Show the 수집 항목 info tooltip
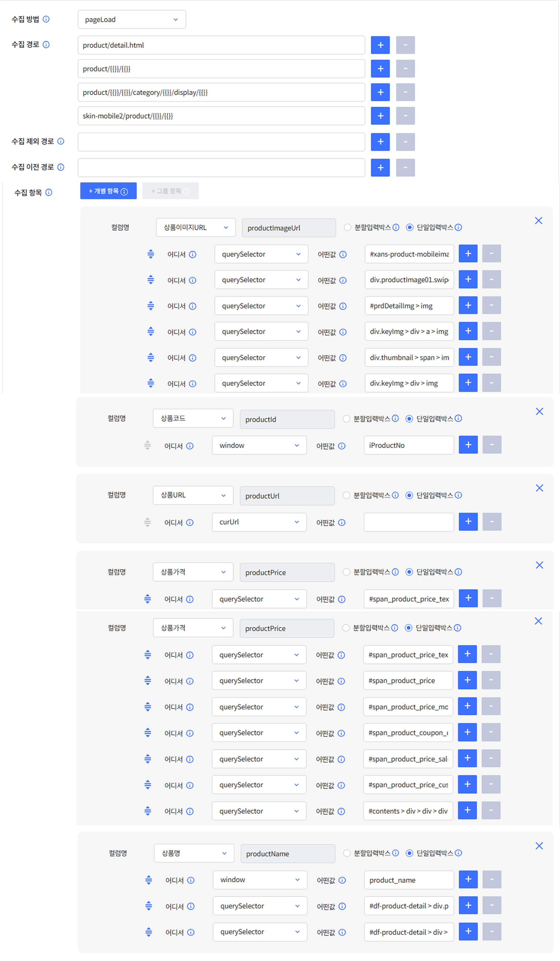The width and height of the screenshot is (560, 961). click(49, 193)
